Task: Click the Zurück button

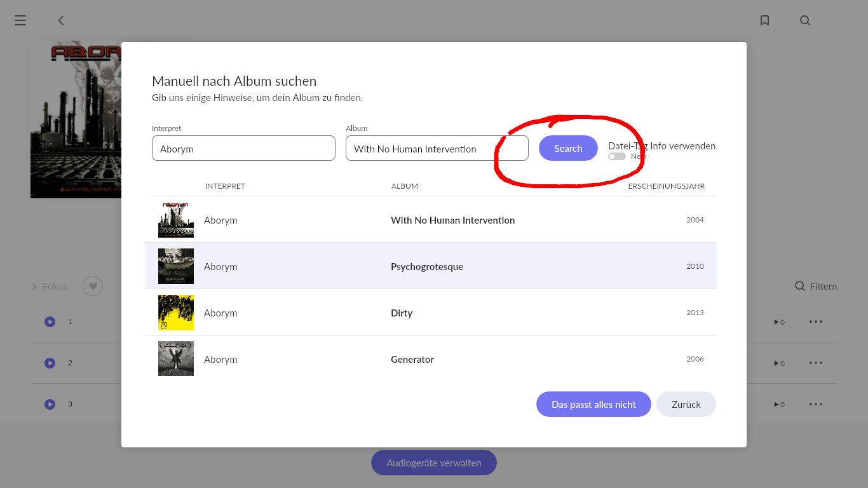Action: coord(686,404)
